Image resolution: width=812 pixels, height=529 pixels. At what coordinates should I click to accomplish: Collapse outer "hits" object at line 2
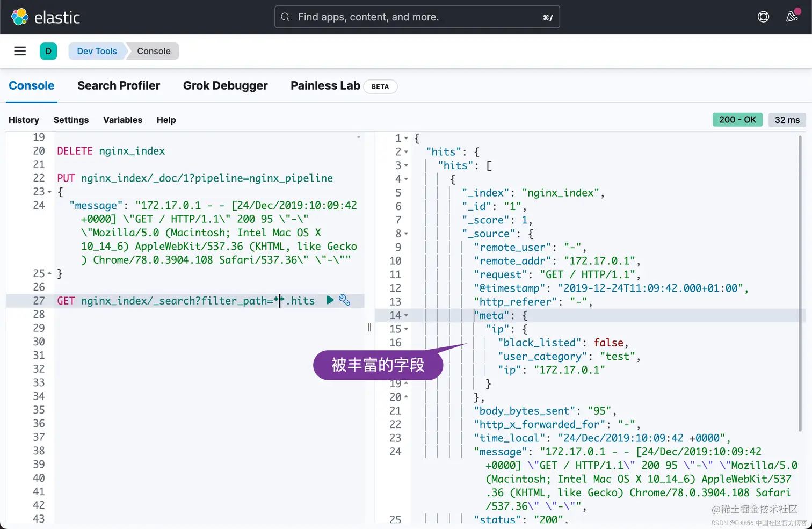click(x=406, y=152)
